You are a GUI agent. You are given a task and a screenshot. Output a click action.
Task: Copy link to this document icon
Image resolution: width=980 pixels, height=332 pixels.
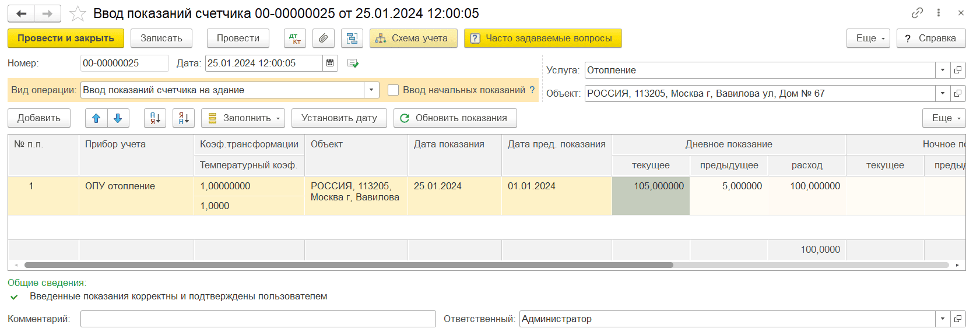[917, 13]
